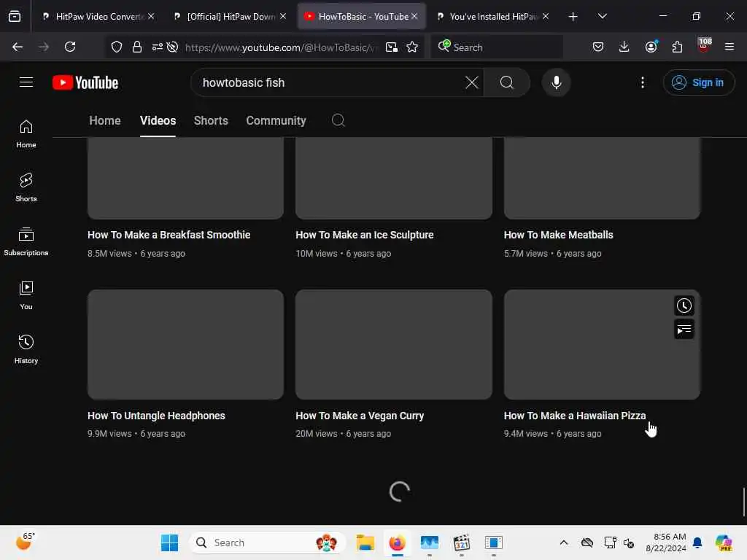The image size is (747, 560).
Task: Close the HowToBasic - YouTube tab
Action: [x=414, y=16]
